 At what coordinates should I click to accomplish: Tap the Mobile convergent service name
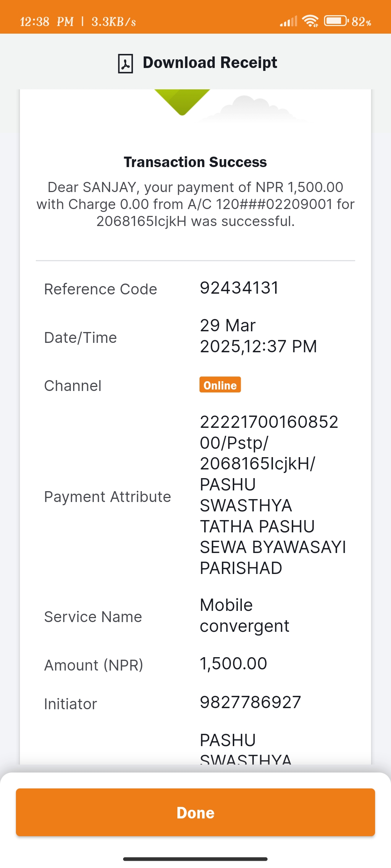(245, 616)
